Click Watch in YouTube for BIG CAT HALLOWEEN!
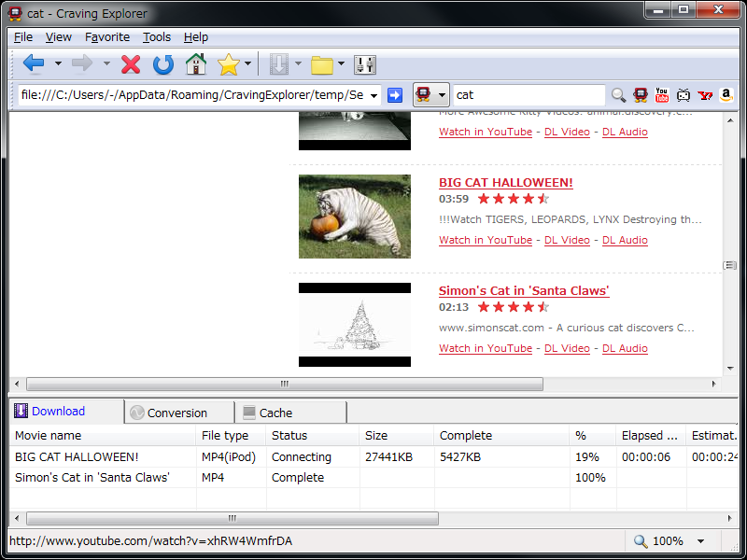Screen dimensions: 747x560 click(x=486, y=240)
